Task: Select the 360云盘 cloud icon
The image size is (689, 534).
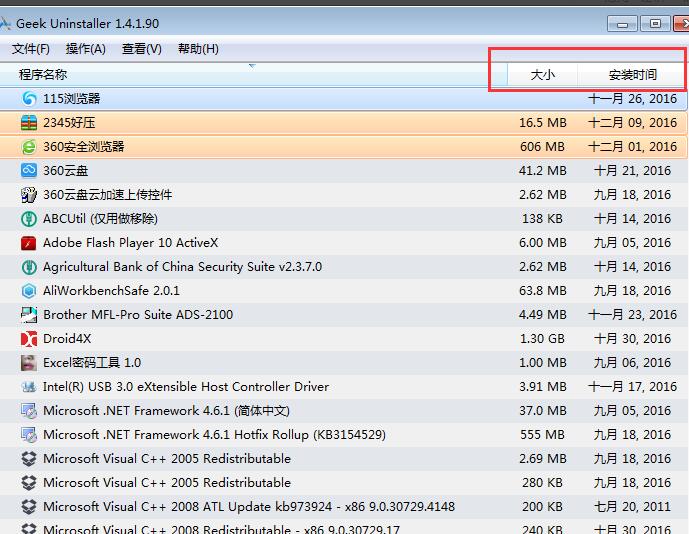Action: 29,171
